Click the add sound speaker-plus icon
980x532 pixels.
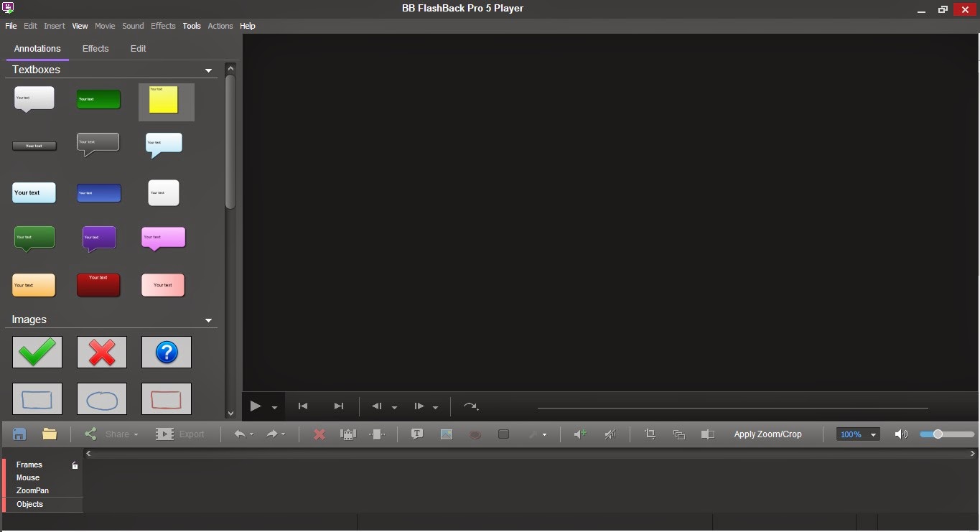click(x=580, y=434)
